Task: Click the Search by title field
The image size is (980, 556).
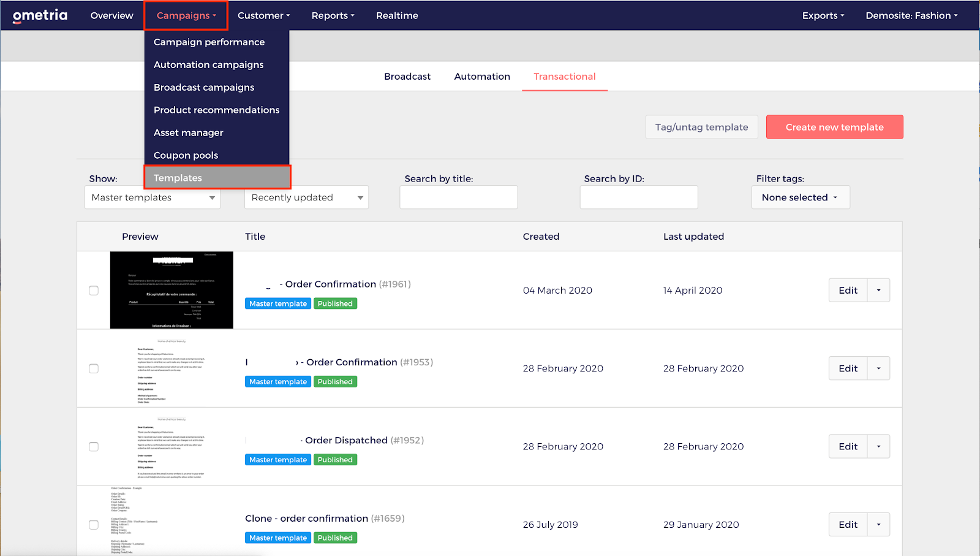Action: pos(458,197)
